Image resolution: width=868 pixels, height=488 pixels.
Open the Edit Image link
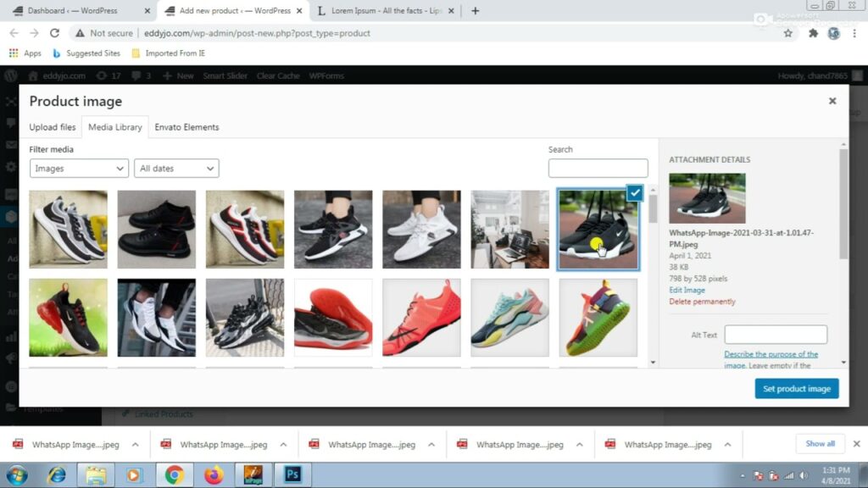[687, 290]
